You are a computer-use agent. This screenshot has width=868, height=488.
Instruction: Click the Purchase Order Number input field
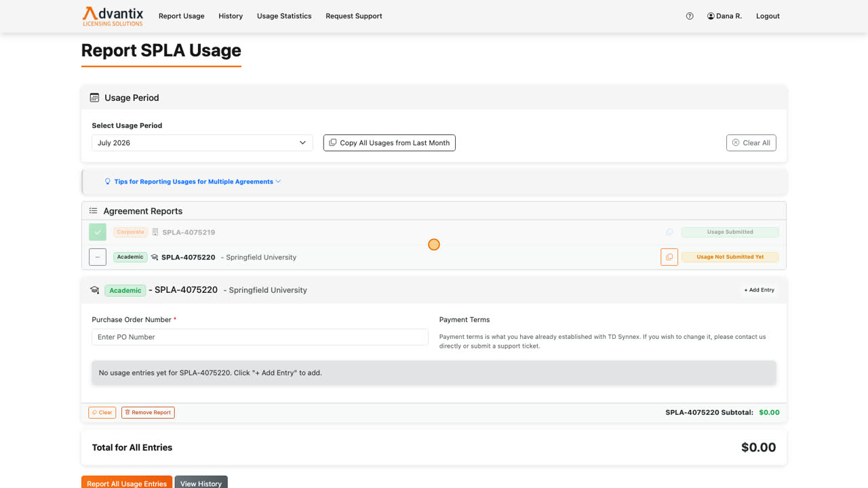(x=260, y=337)
